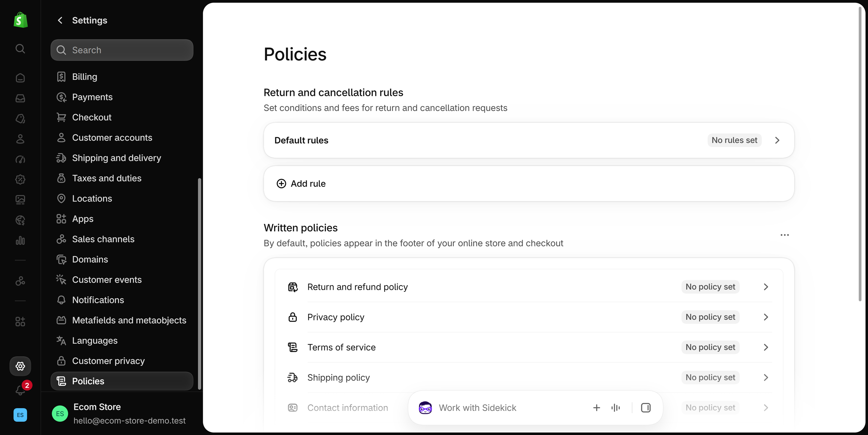Open Privacy policy row chevron
Image resolution: width=868 pixels, height=435 pixels.
click(766, 317)
